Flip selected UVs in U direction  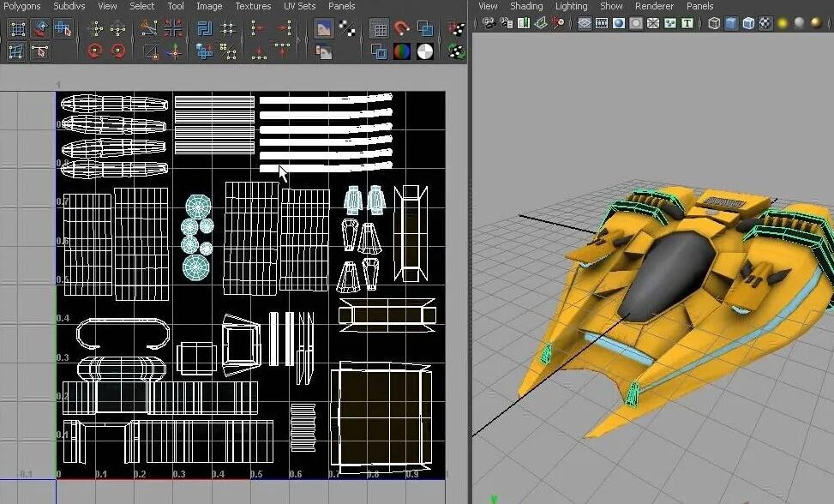coord(95,28)
